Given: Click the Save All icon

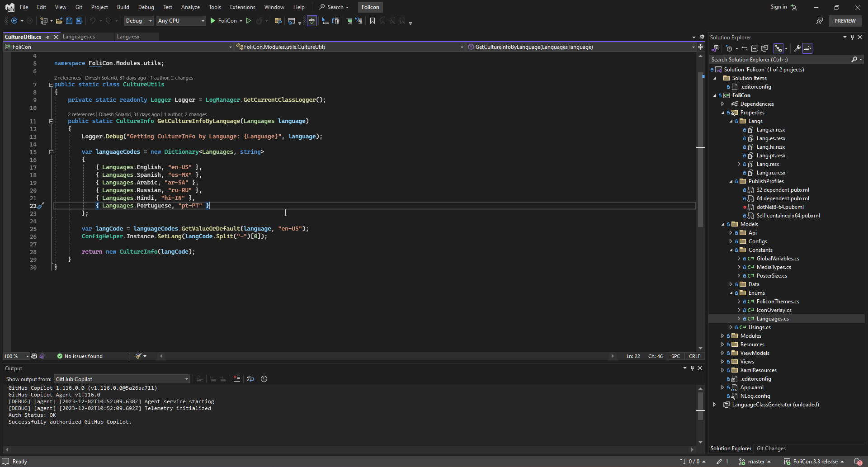Looking at the screenshot, I should (x=79, y=21).
